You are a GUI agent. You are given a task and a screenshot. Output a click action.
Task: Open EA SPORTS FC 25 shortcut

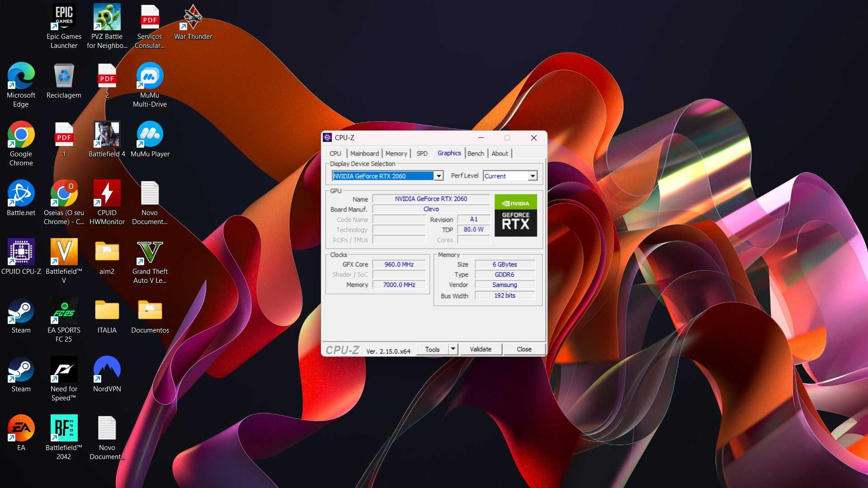coord(64,320)
